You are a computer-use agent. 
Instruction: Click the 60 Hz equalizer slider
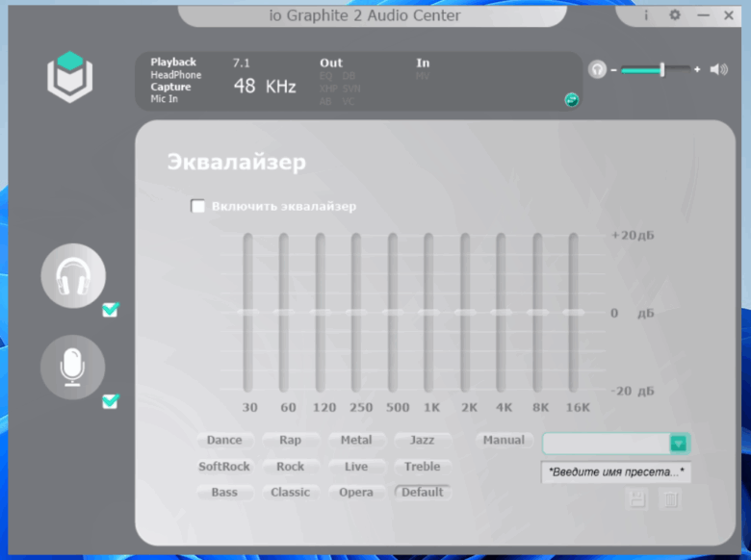coord(283,313)
